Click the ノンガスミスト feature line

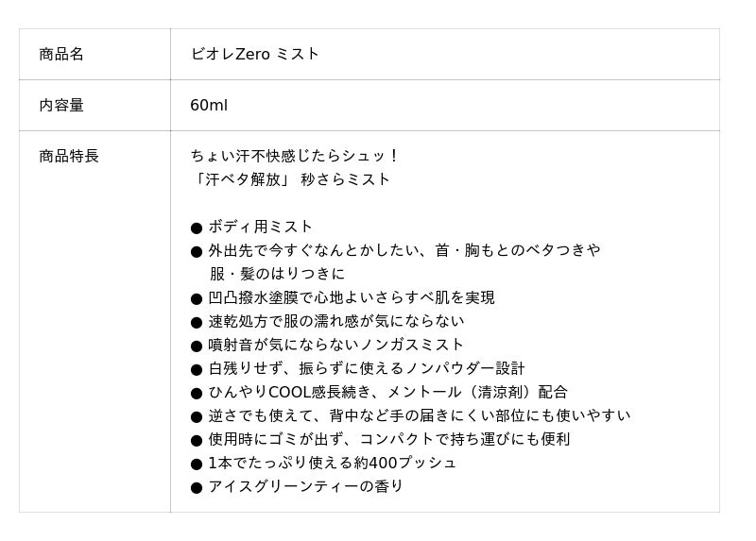(335, 345)
